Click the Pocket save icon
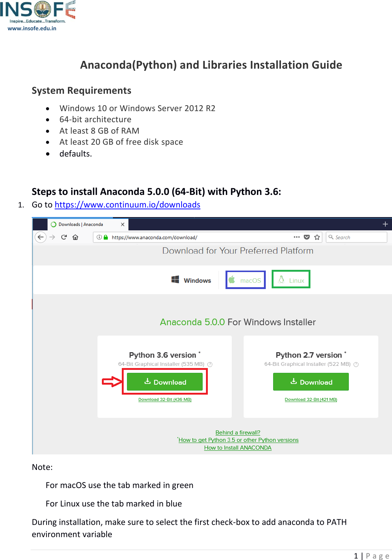Image resolution: width=392 pixels, height=560 pixels. pos(307,237)
